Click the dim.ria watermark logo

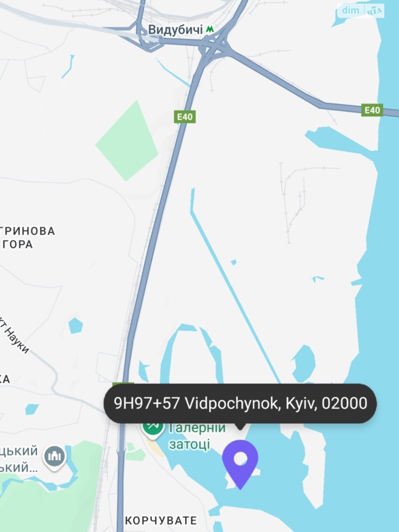click(x=361, y=11)
